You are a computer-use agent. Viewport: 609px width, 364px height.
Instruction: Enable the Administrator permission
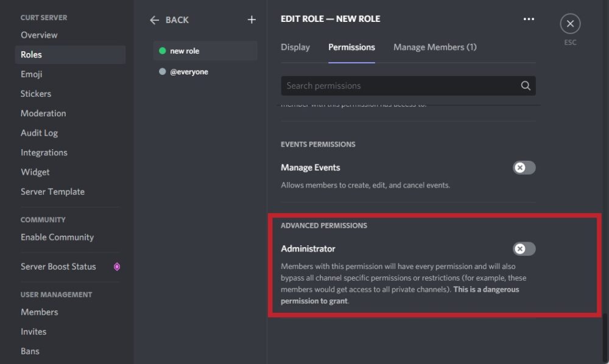(x=523, y=249)
